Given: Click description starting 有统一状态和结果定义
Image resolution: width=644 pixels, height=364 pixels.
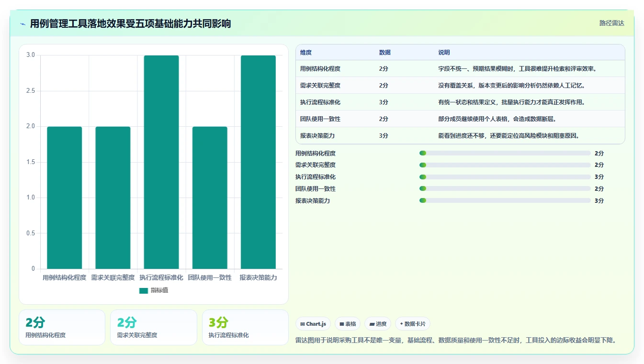Looking at the screenshot, I should point(512,102).
